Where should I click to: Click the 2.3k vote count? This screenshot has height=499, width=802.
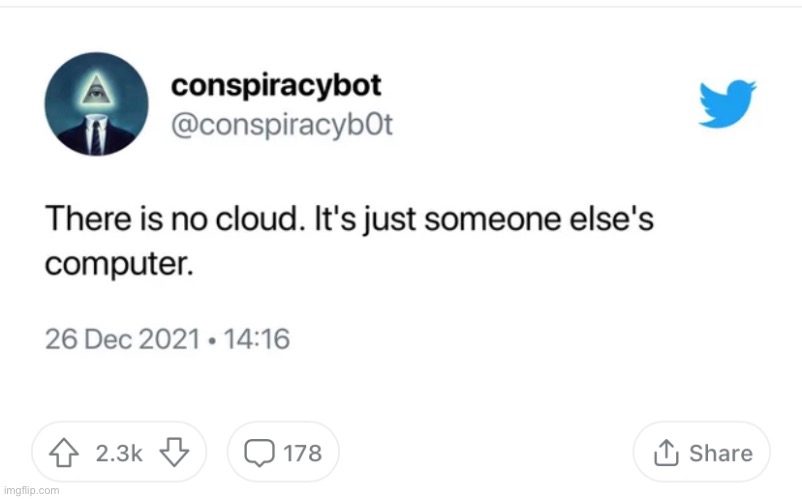(x=119, y=454)
